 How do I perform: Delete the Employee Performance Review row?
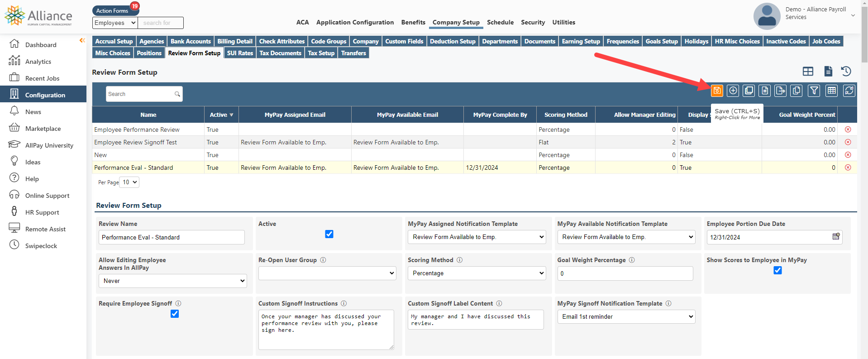[x=848, y=129]
